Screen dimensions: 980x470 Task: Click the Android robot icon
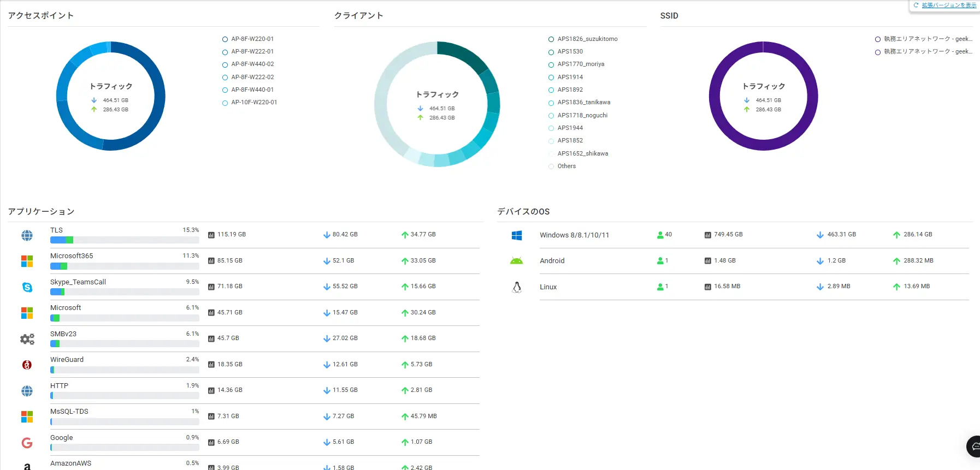tap(516, 261)
